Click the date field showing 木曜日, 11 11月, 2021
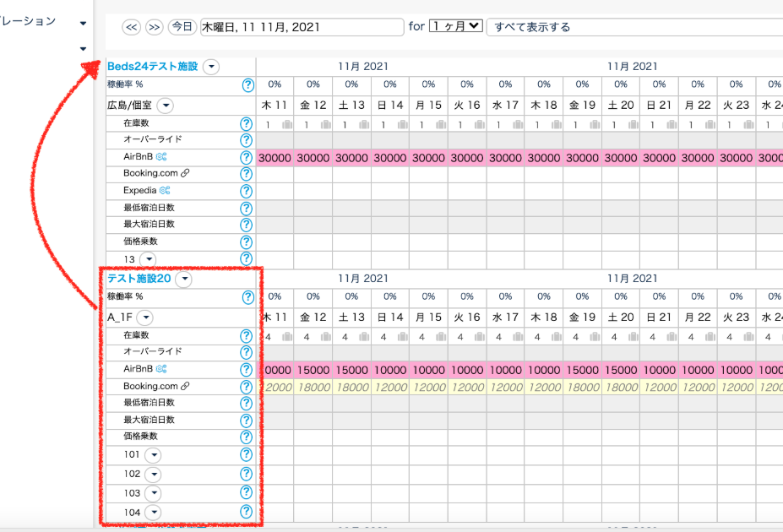The width and height of the screenshot is (783, 532). [302, 27]
